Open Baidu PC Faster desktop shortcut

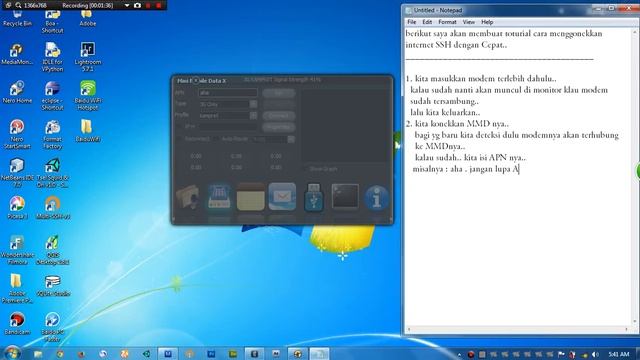point(52,327)
